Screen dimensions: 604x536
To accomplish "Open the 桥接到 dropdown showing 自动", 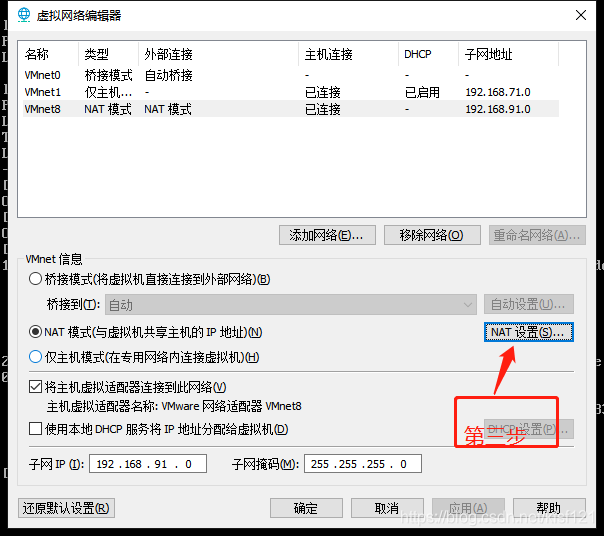I will 290,305.
